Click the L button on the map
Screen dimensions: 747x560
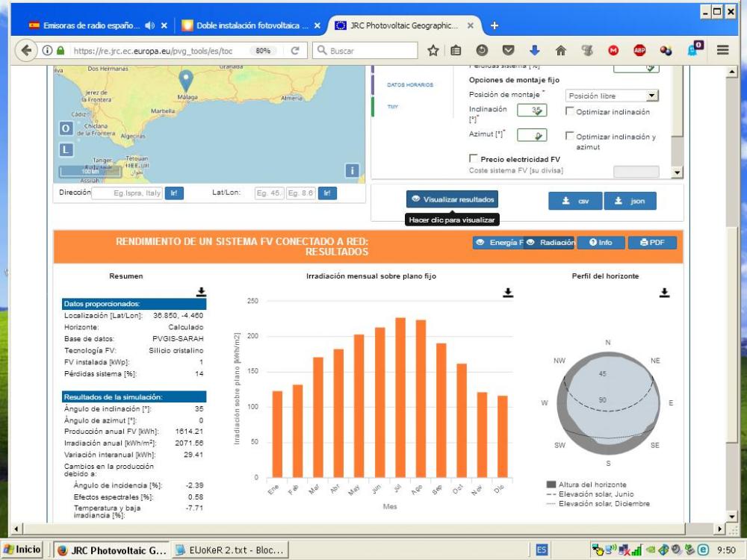coord(66,150)
